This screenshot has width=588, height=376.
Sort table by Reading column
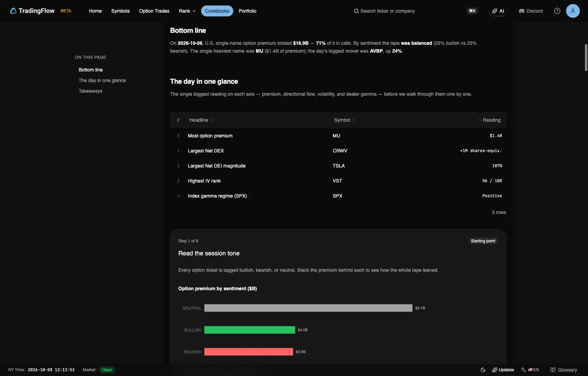point(489,120)
